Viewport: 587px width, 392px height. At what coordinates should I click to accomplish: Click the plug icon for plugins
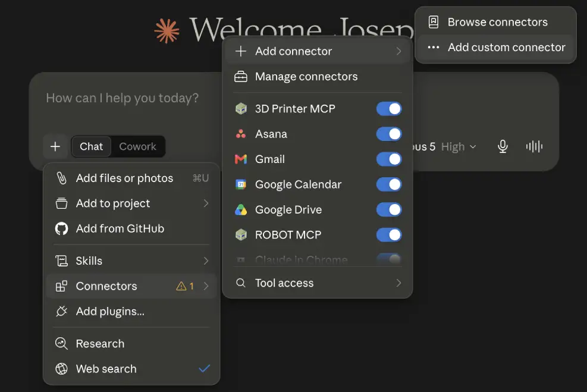[61, 311]
